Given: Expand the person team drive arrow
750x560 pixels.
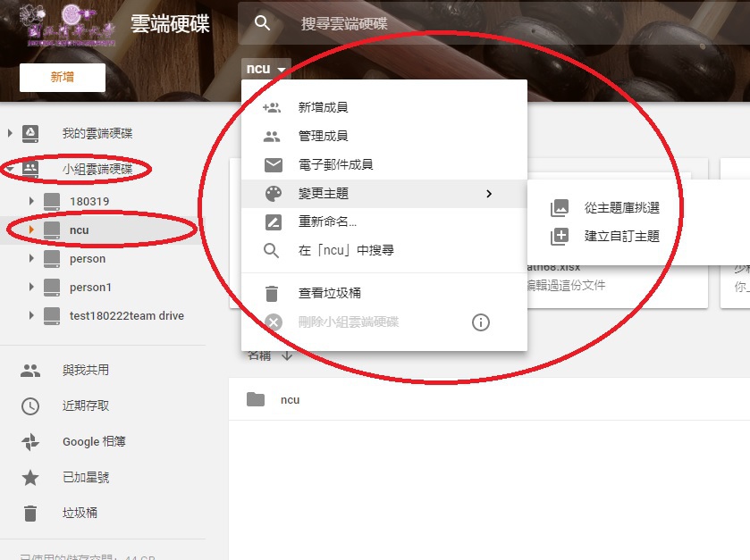Looking at the screenshot, I should [31, 258].
